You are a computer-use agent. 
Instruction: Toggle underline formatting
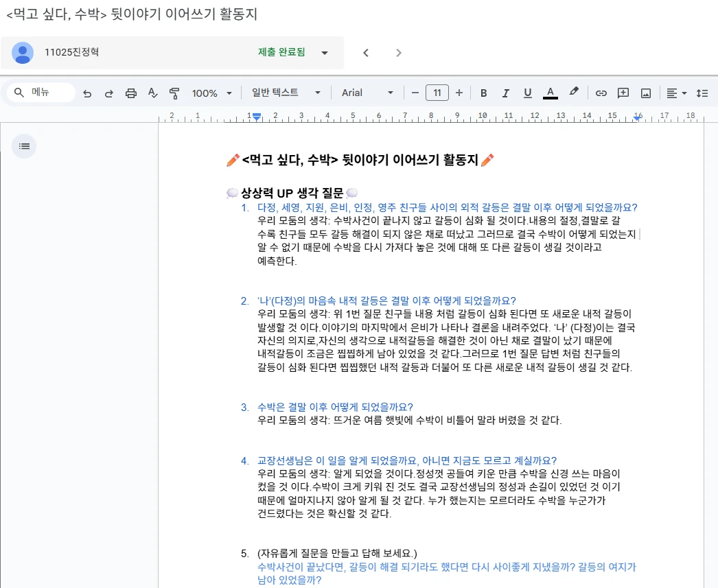coord(528,93)
